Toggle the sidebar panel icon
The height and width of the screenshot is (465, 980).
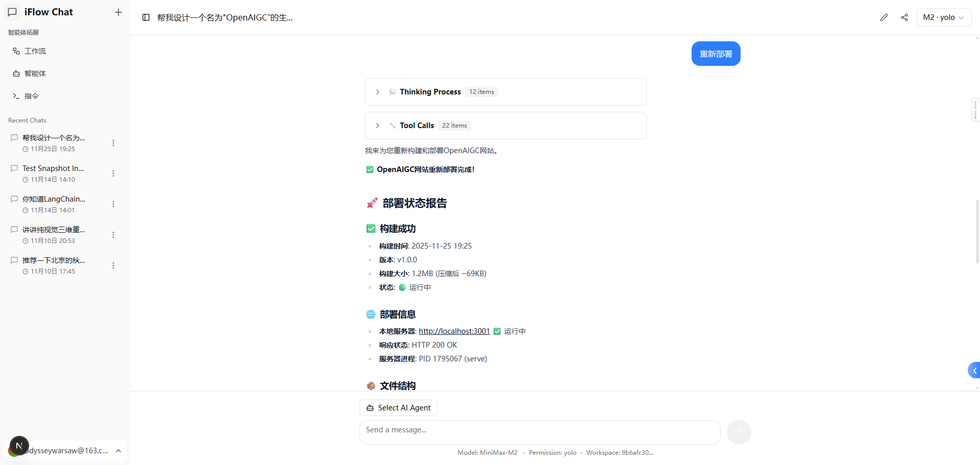146,17
